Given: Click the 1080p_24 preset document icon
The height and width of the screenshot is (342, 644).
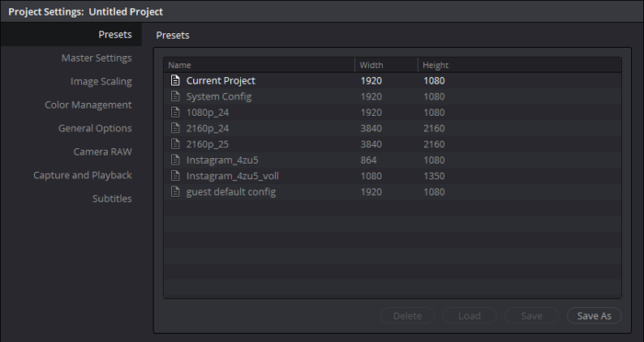Looking at the screenshot, I should [x=176, y=112].
